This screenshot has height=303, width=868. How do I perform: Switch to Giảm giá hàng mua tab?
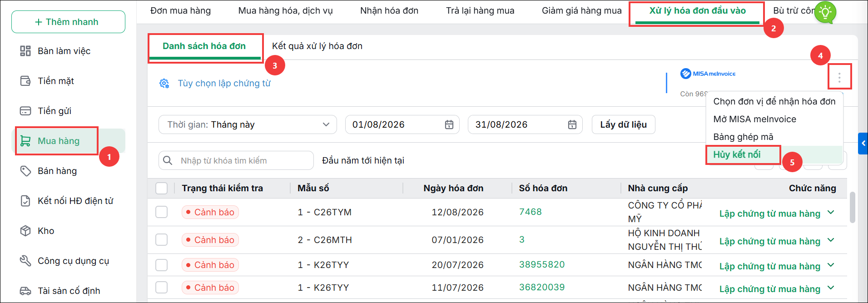tap(581, 11)
